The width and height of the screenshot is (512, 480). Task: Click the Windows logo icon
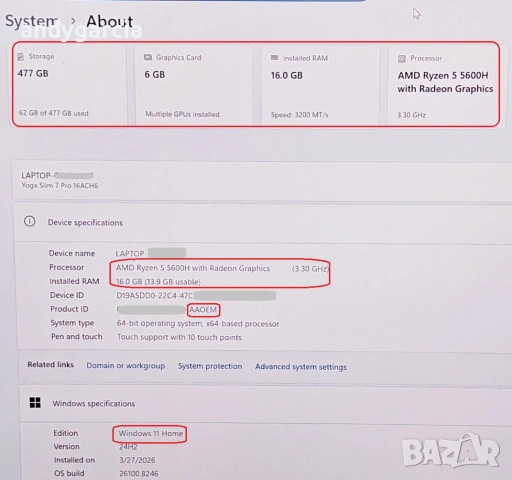[35, 403]
